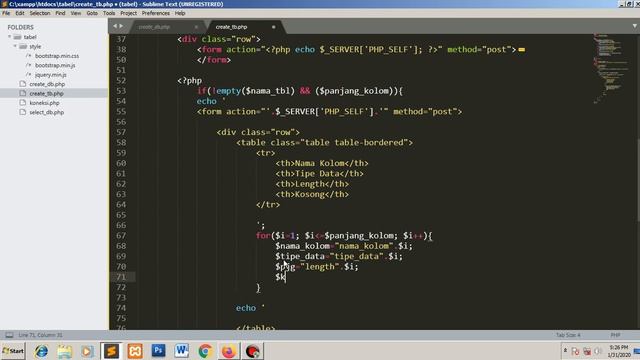The height and width of the screenshot is (360, 640).
Task: Click Line 71, Column 31 in status bar
Action: point(40,335)
